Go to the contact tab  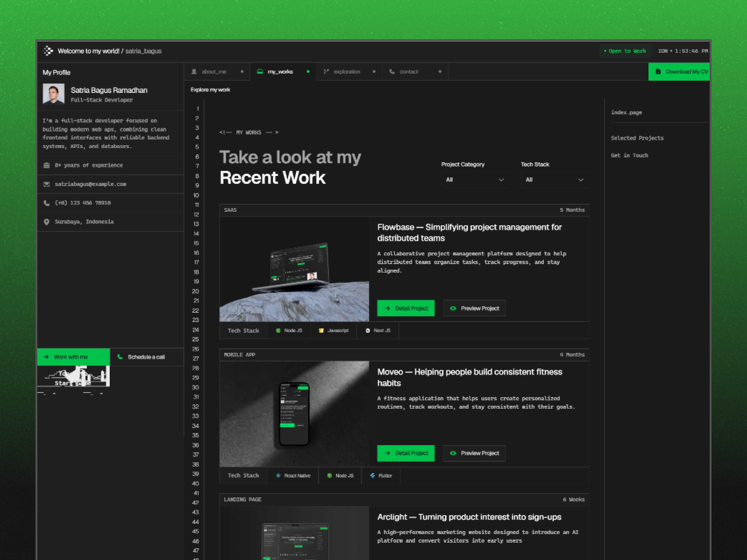point(415,71)
